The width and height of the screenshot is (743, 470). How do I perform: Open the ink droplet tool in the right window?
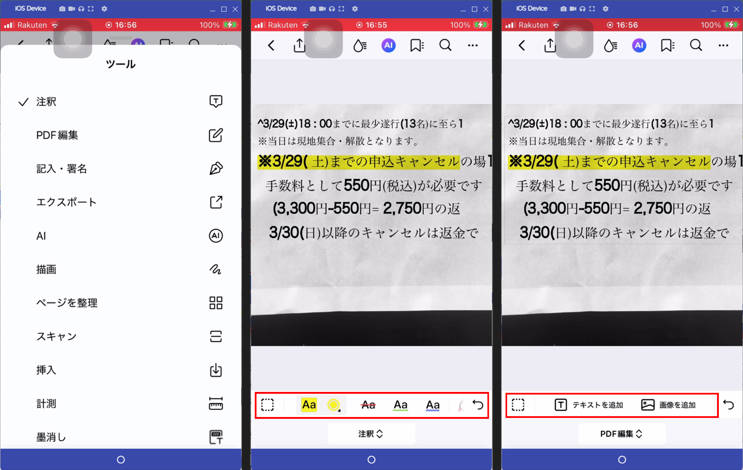pos(610,45)
